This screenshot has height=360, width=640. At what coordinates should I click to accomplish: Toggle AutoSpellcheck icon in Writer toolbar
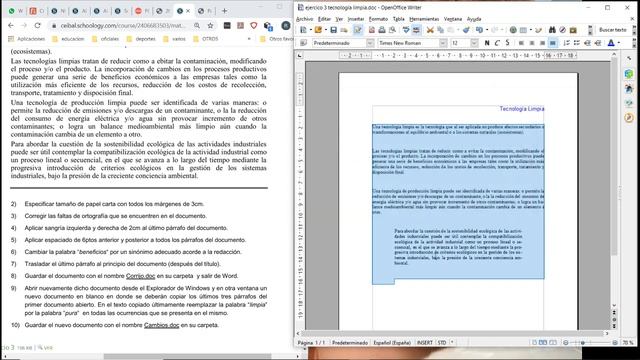tap(416, 30)
